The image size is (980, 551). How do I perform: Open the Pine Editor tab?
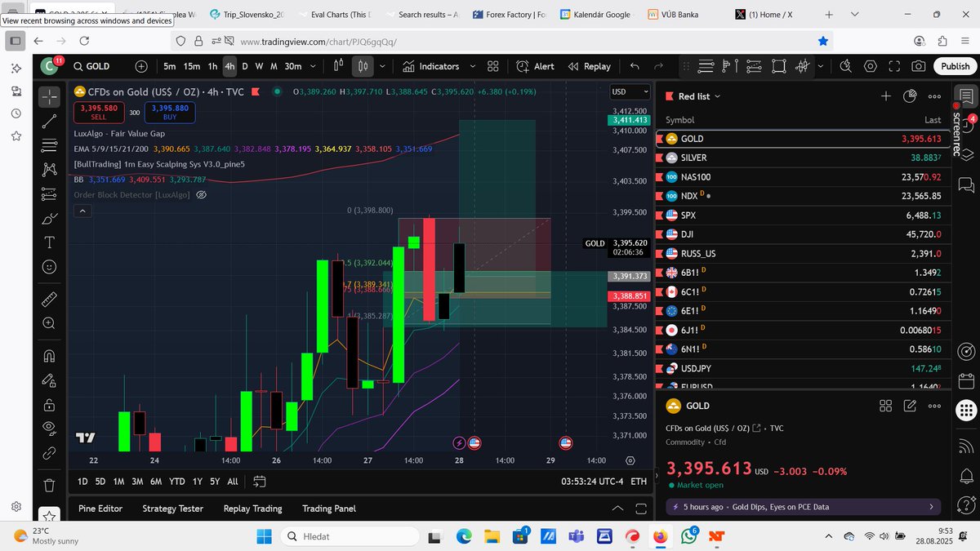(x=100, y=509)
